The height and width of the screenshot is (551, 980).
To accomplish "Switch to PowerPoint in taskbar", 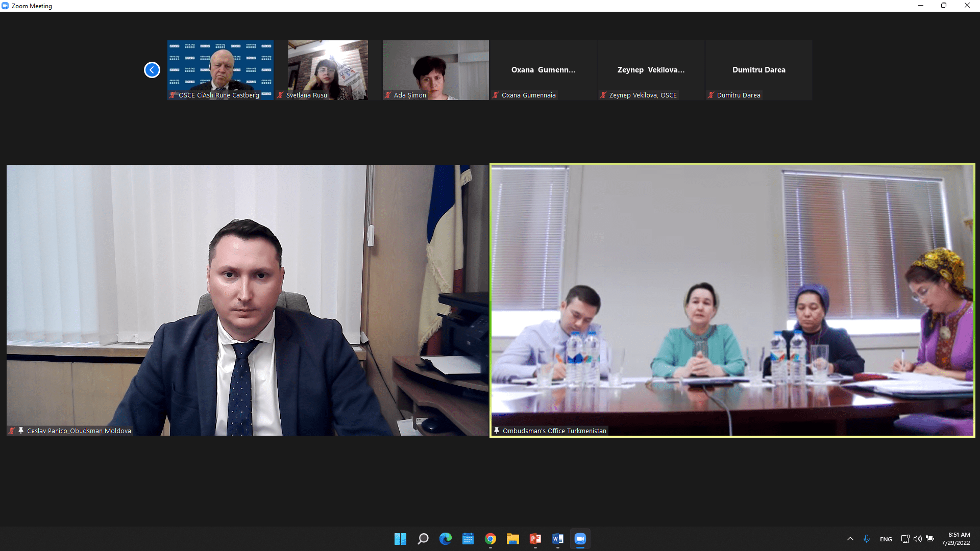I will pyautogui.click(x=535, y=539).
